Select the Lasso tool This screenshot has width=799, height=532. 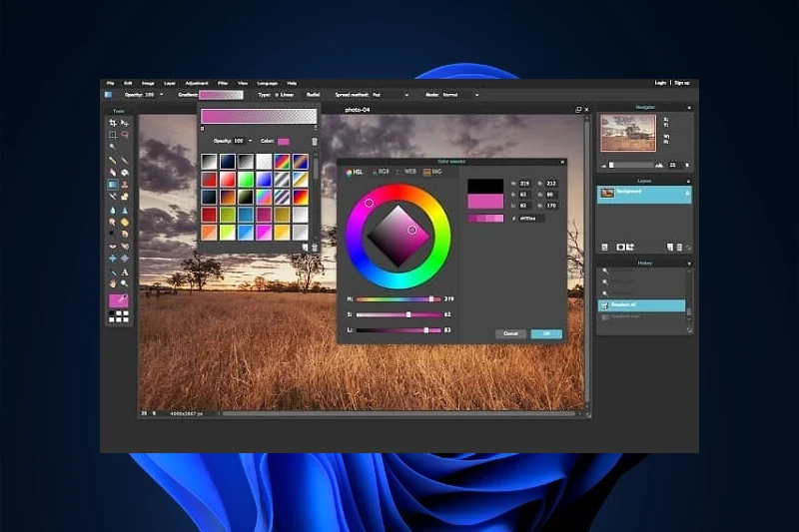(125, 135)
